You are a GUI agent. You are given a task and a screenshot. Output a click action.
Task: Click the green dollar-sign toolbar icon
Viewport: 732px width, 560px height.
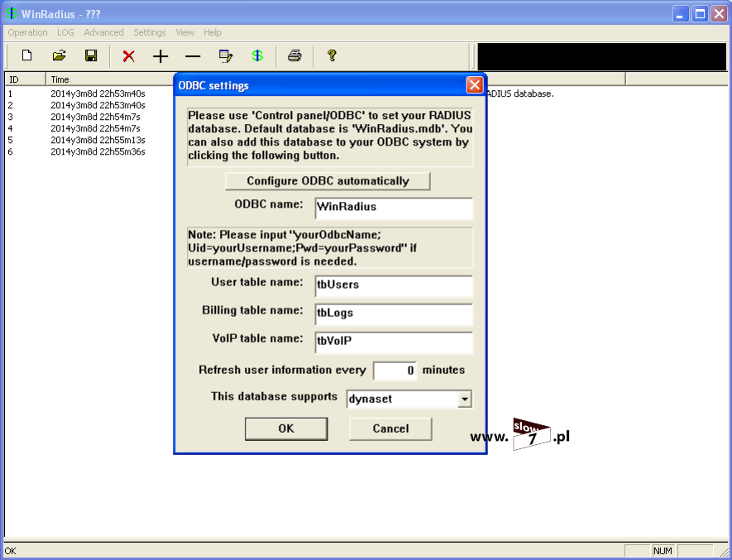[x=257, y=56]
